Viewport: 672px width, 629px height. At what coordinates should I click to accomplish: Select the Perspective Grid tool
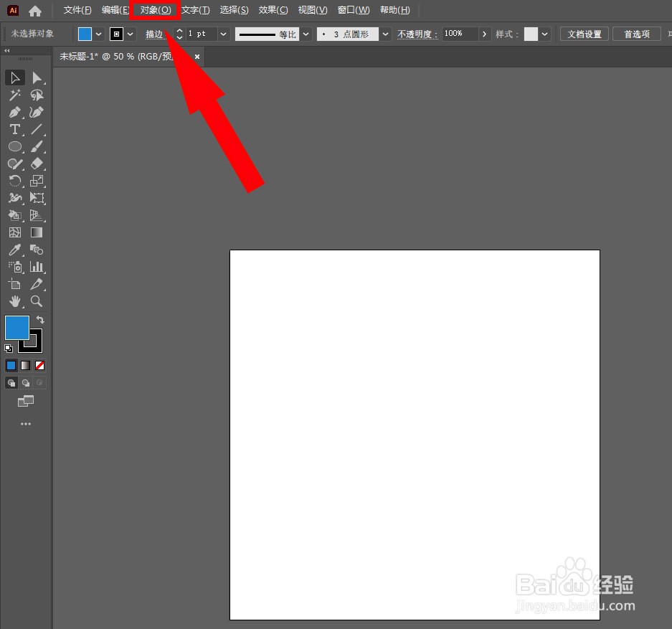37,215
